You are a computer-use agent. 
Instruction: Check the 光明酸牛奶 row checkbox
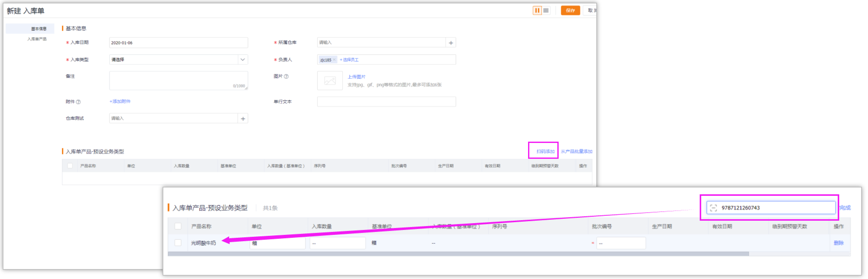click(178, 243)
